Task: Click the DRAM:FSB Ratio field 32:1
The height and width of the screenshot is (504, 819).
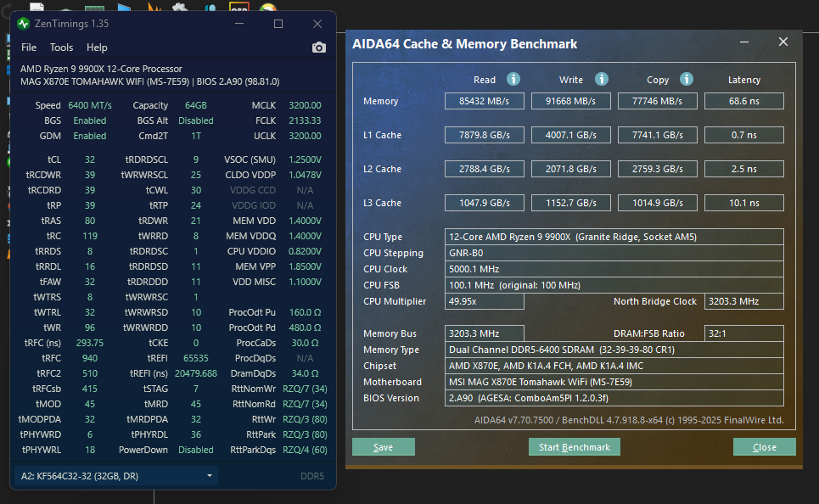Action: (744, 333)
